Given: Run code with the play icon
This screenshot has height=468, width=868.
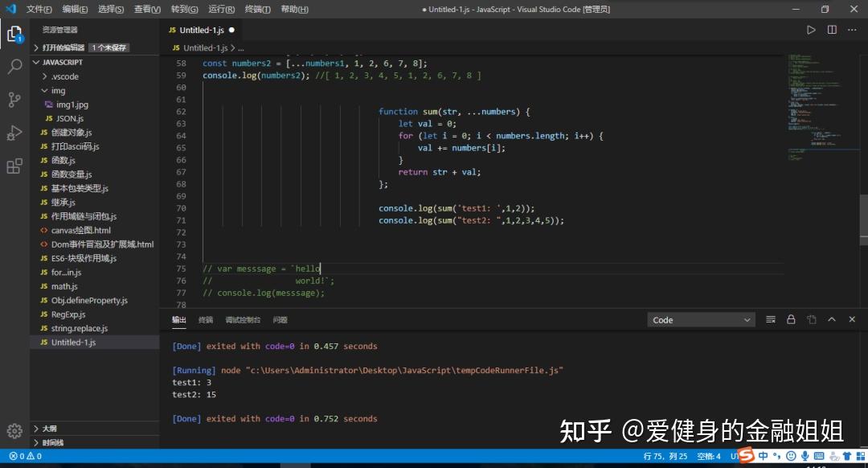Looking at the screenshot, I should 811,30.
